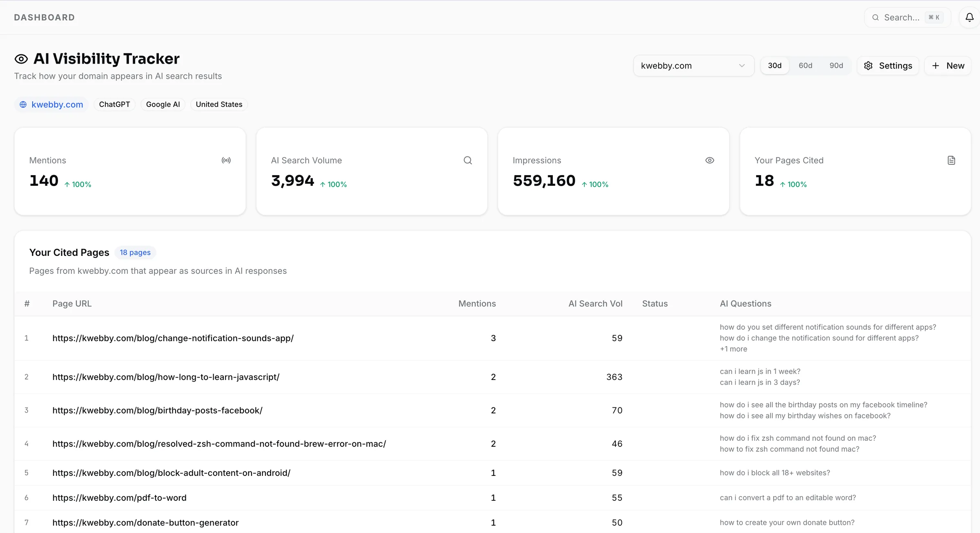
Task: Select the 30d time range
Action: 775,66
